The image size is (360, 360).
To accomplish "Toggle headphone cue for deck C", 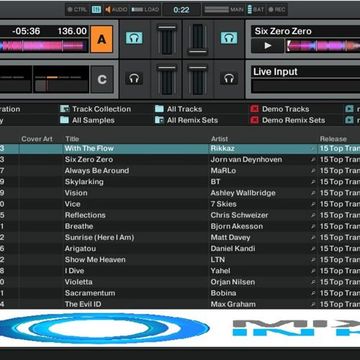I will 134,79.
